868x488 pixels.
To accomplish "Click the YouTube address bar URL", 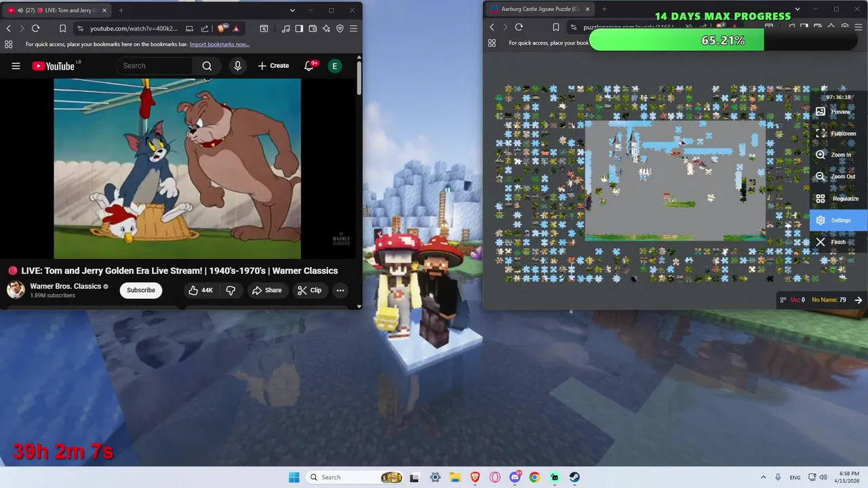I will click(134, 28).
